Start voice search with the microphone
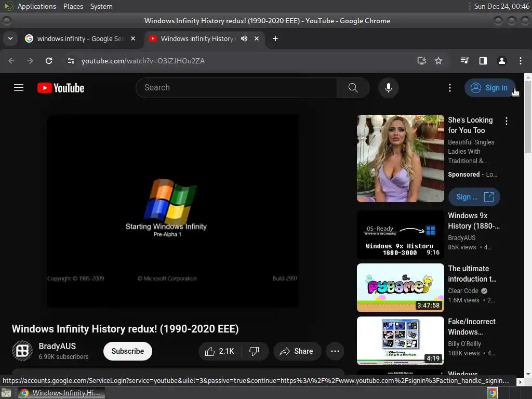 pyautogui.click(x=389, y=88)
